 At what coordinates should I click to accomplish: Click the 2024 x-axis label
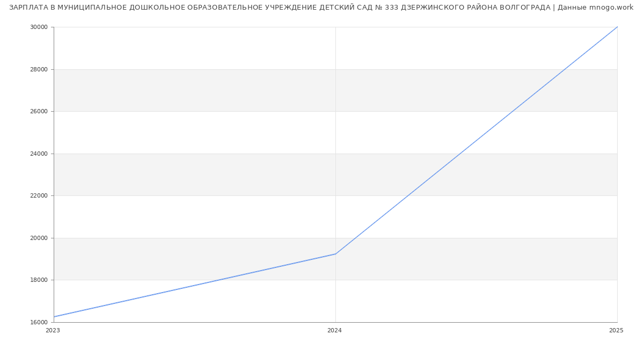[x=334, y=331]
